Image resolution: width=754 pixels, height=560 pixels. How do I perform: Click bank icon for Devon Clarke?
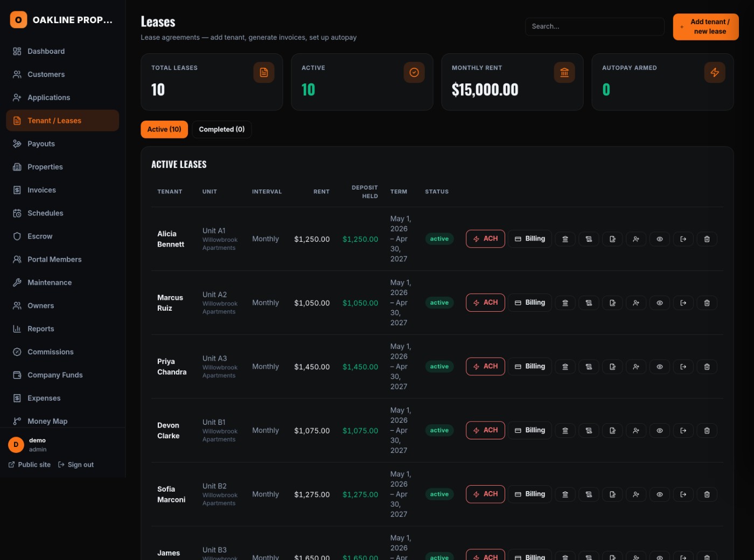565,431
